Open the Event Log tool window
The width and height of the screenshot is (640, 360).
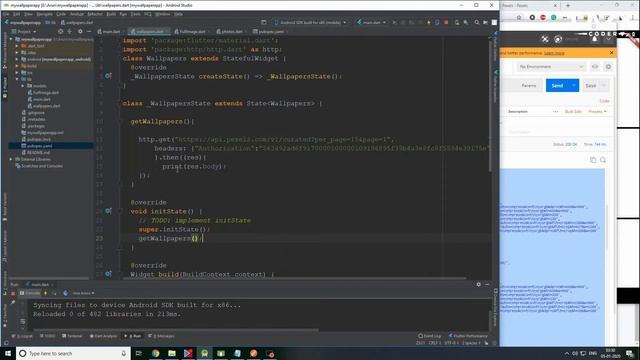[429, 336]
